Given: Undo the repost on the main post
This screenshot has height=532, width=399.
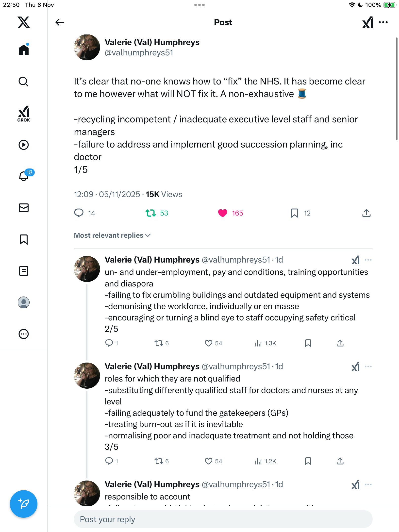Looking at the screenshot, I should (150, 213).
